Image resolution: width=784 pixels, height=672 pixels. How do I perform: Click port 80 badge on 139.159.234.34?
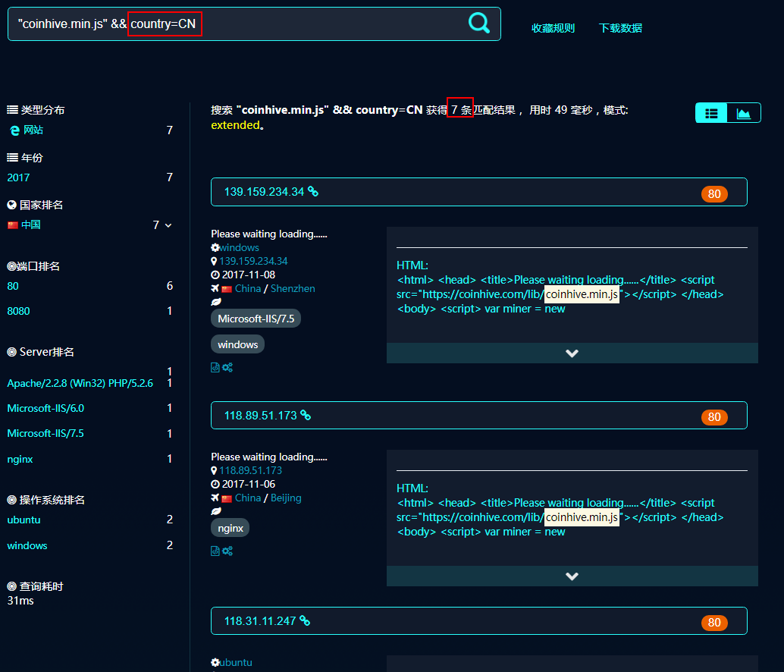click(x=714, y=193)
